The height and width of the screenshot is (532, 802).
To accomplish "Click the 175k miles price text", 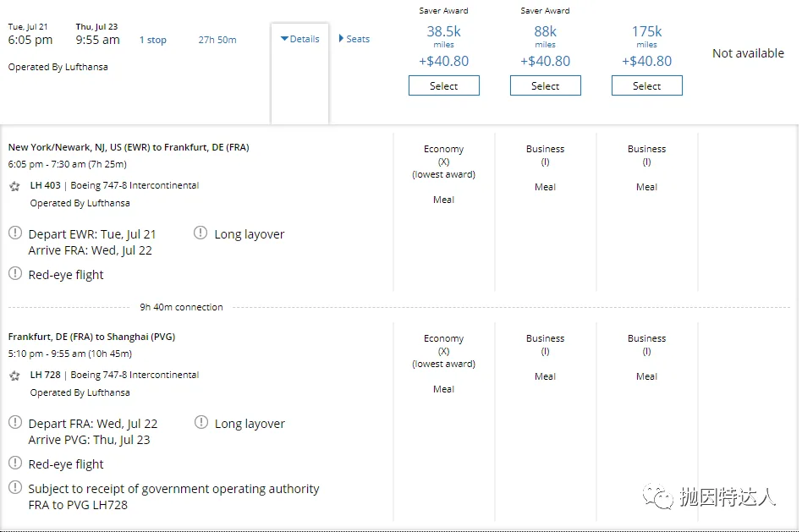I will 646,32.
